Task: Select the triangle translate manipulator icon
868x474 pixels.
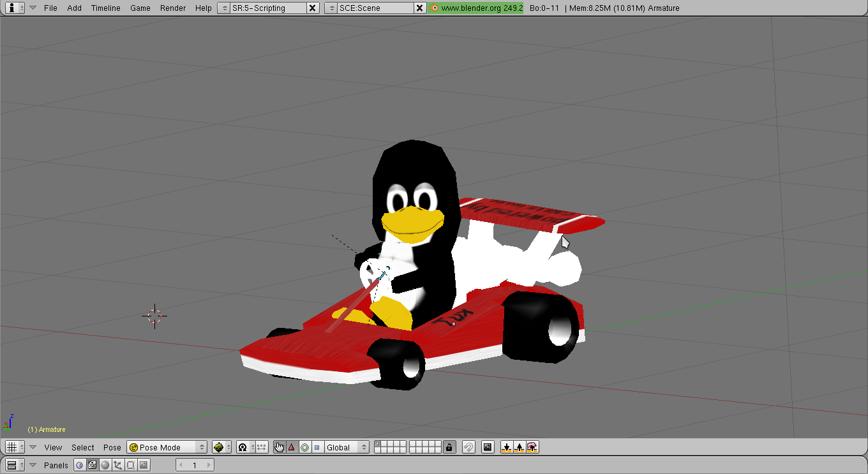Action: pos(292,447)
